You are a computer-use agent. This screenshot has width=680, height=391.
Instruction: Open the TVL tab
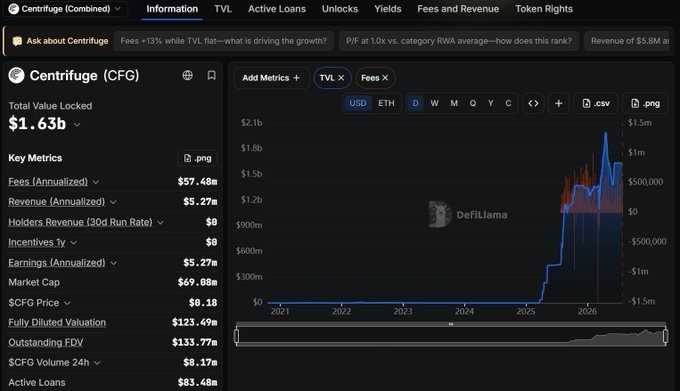223,9
